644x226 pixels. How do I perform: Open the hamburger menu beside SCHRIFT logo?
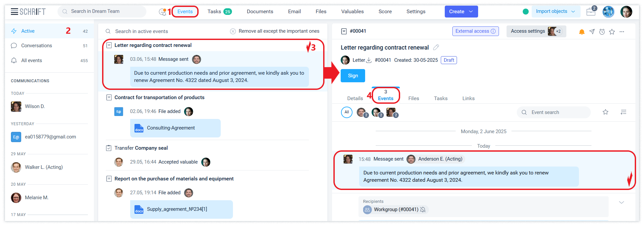14,12
